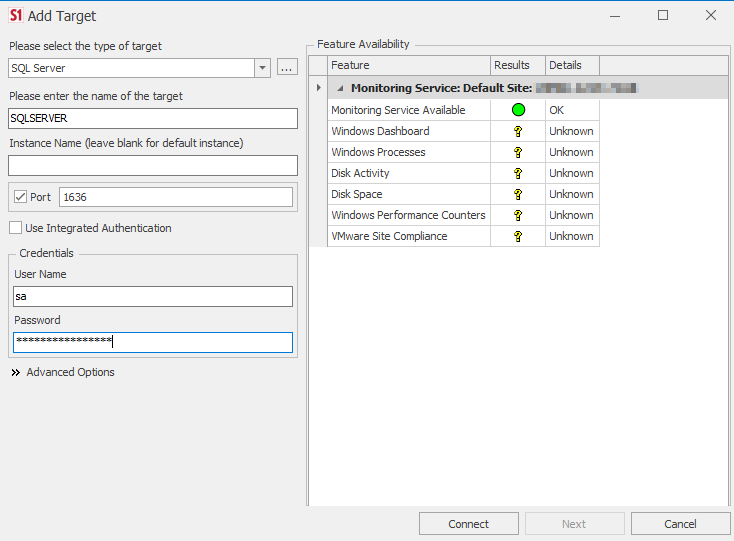Click the Windows Performance Counters unknown icon
The width and height of the screenshot is (734, 541).
[518, 215]
